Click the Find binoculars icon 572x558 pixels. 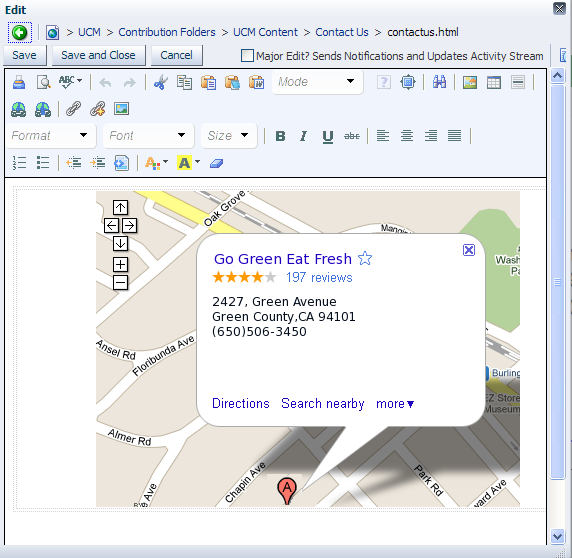click(439, 82)
